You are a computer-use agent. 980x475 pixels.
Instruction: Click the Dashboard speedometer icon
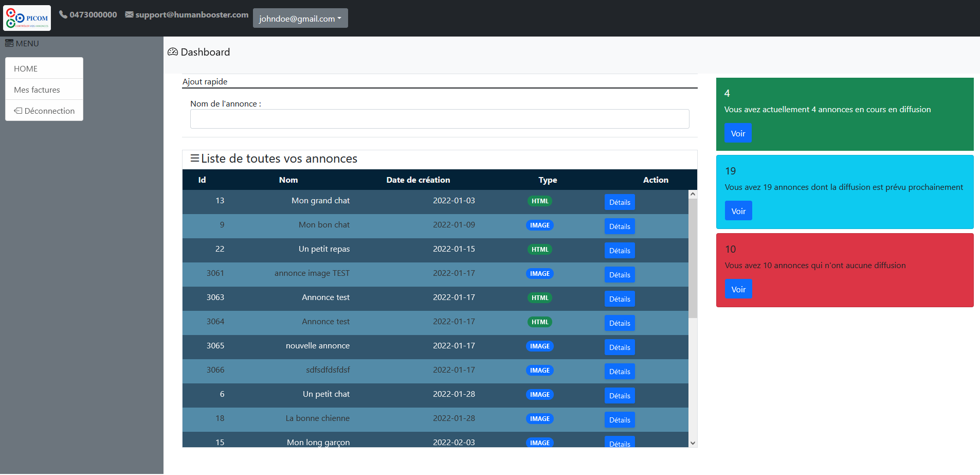[x=173, y=52]
